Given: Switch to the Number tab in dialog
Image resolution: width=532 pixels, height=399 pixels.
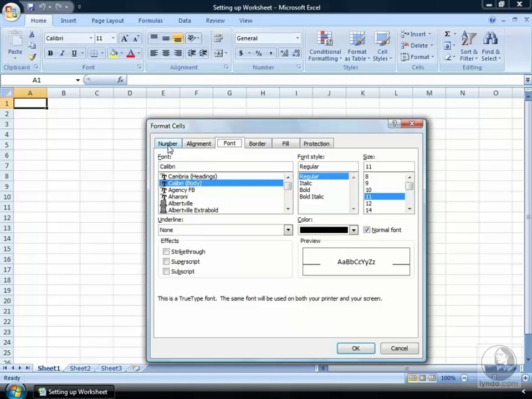Looking at the screenshot, I should (168, 144).
